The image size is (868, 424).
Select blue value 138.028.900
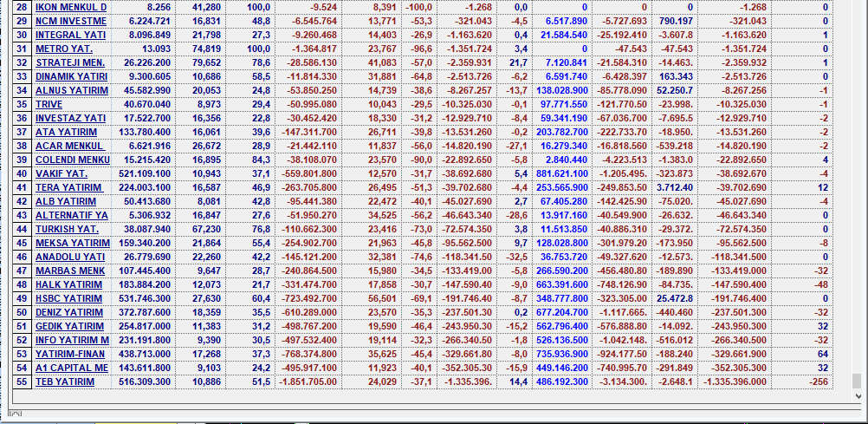[x=562, y=90]
